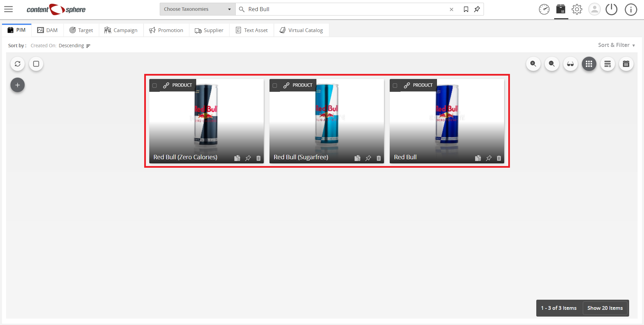The height and width of the screenshot is (325, 644).
Task: Switch to the DAM tab
Action: [48, 30]
